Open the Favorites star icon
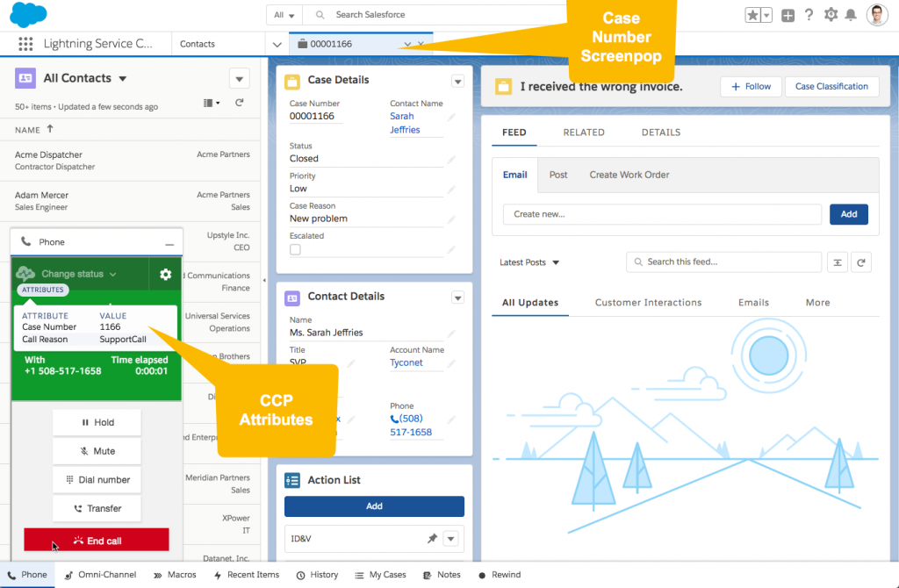899x588 pixels. click(752, 15)
